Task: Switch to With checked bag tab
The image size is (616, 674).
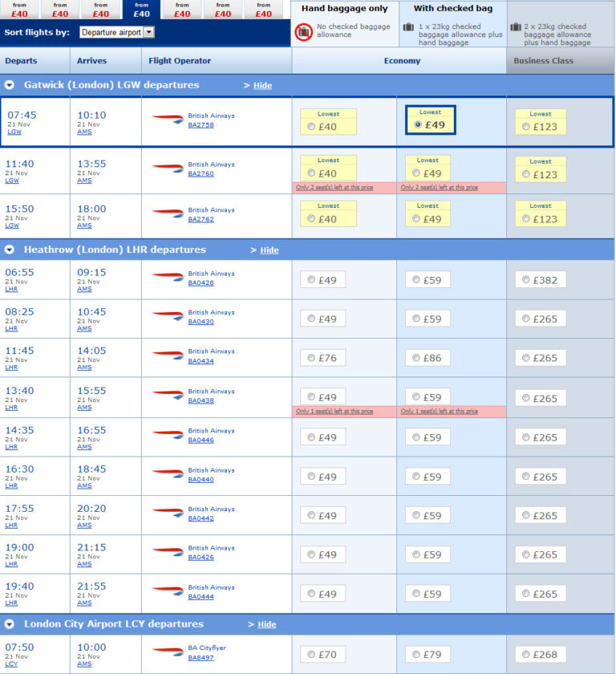Action: click(x=452, y=9)
